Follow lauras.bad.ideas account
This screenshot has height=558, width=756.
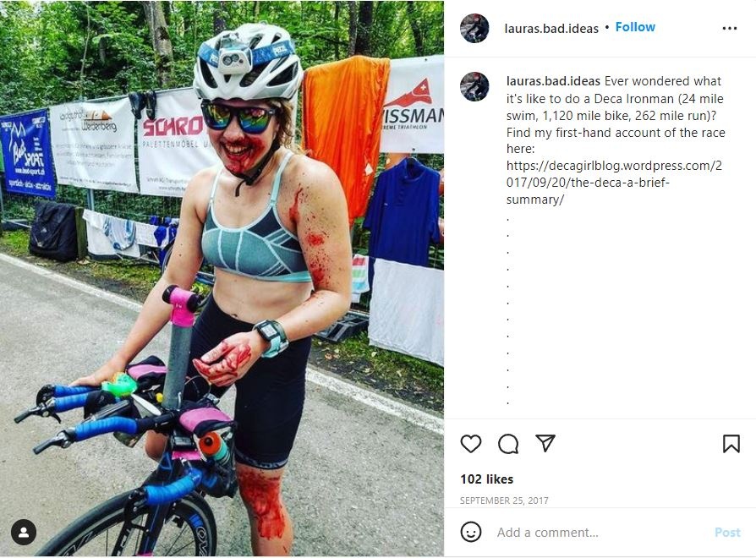[x=635, y=27]
